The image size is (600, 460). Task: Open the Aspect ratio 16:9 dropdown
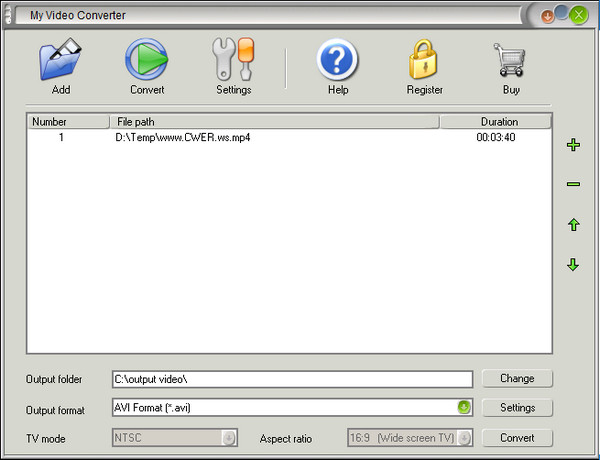click(x=464, y=438)
